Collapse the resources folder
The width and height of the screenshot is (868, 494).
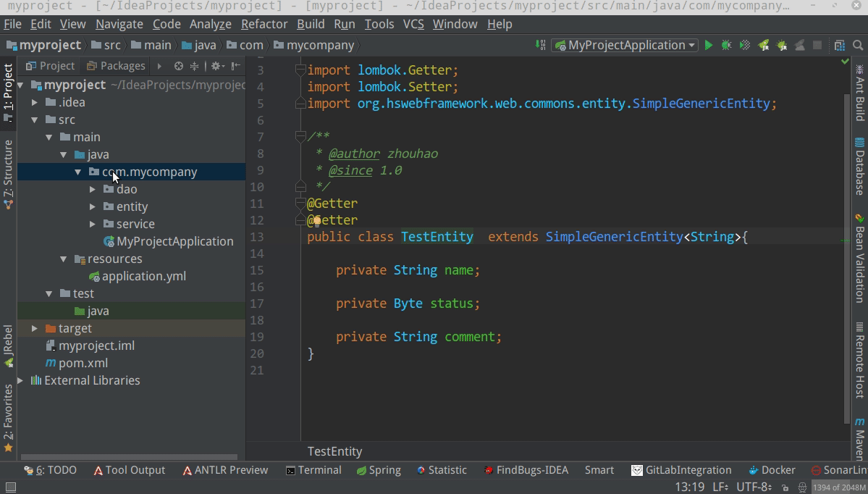[x=63, y=259]
